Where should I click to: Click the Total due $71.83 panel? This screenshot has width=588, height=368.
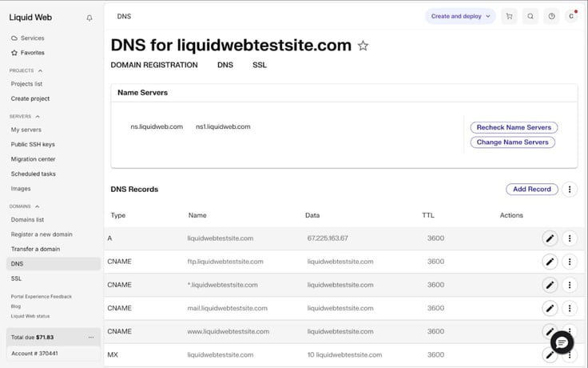coord(54,338)
